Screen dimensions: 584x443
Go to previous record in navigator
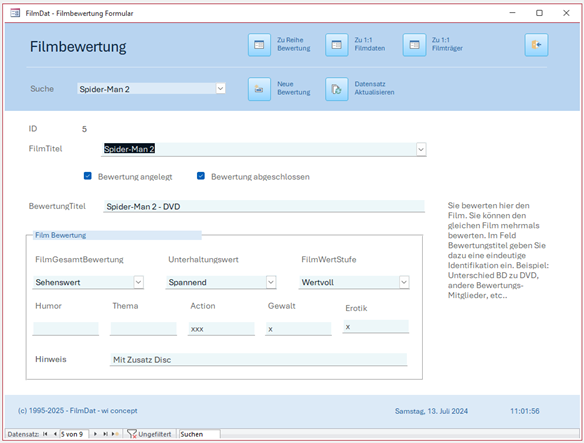click(x=55, y=434)
